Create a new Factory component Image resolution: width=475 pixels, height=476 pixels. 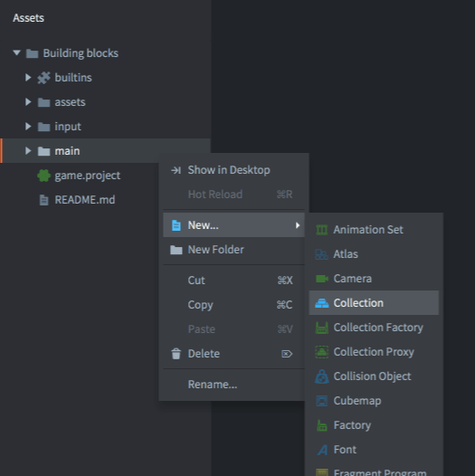374,425
